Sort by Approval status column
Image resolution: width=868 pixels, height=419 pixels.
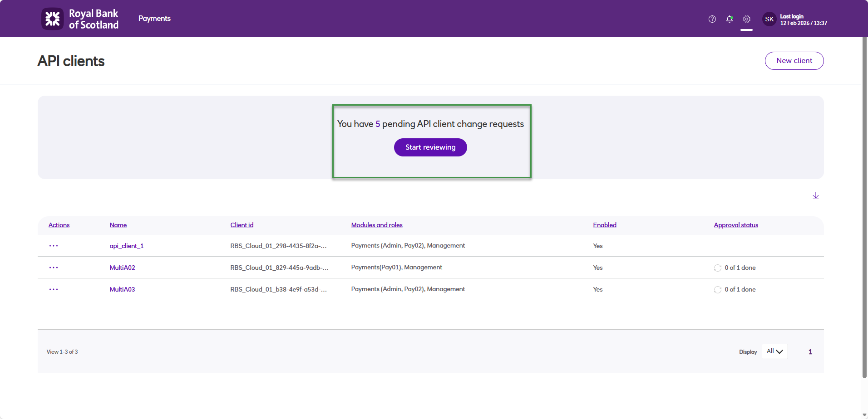click(736, 225)
